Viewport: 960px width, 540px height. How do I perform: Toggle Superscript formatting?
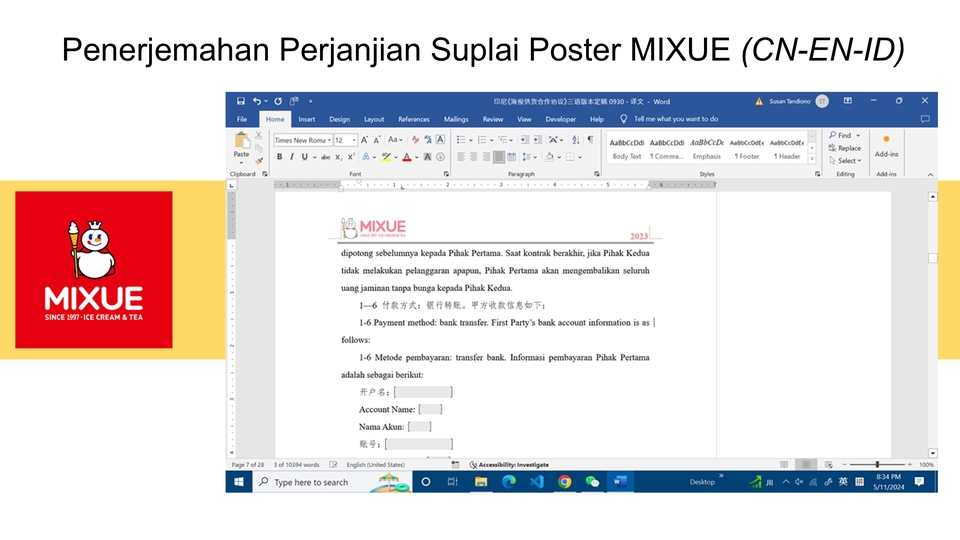coord(351,157)
